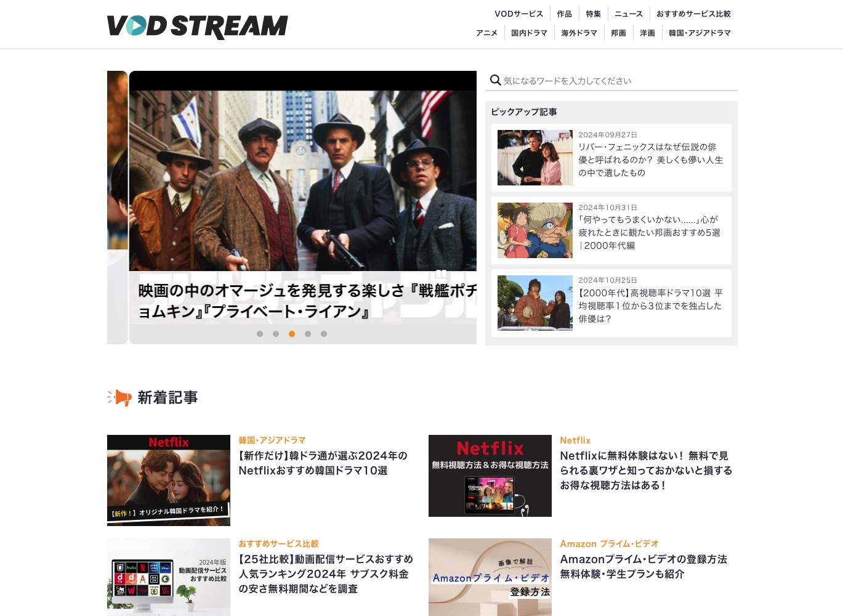843x616 pixels.
Task: Click the megaphone icon beside 新着記事
Action: [x=119, y=397]
